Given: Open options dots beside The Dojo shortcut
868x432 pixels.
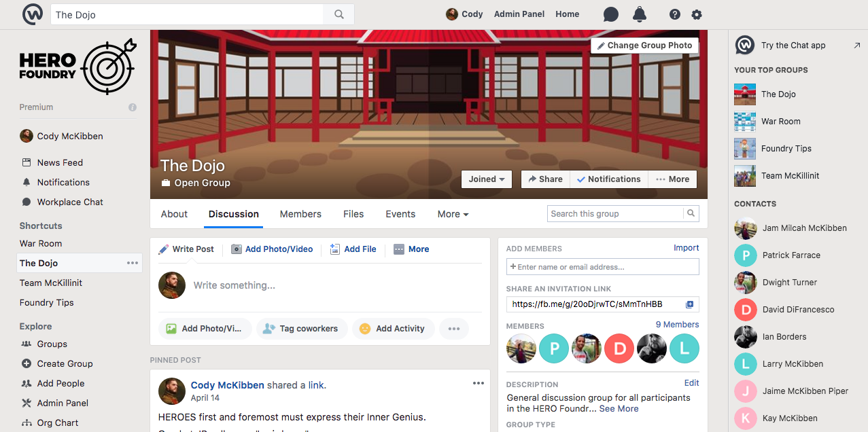Looking at the screenshot, I should [x=133, y=264].
